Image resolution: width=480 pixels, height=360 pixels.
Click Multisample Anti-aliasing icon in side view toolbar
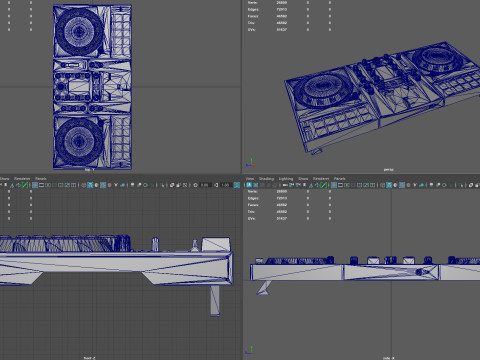click(444, 185)
